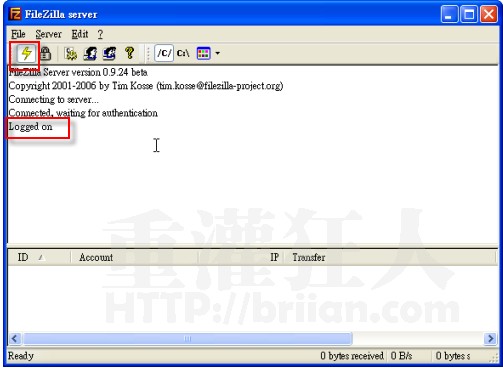
Task: Sort connections by IP column header
Action: click(241, 257)
